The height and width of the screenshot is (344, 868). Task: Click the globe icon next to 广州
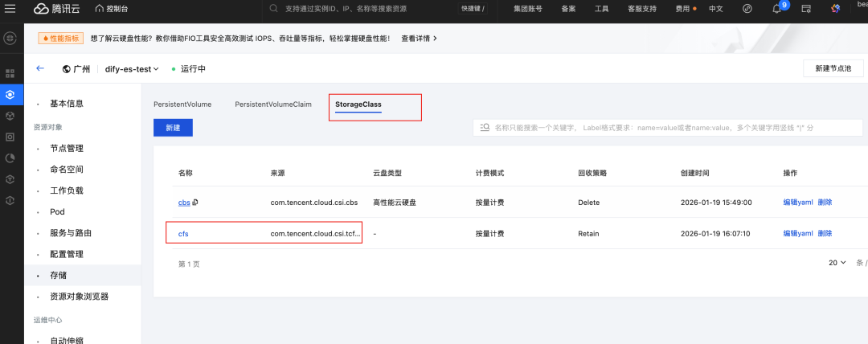pyautogui.click(x=67, y=69)
